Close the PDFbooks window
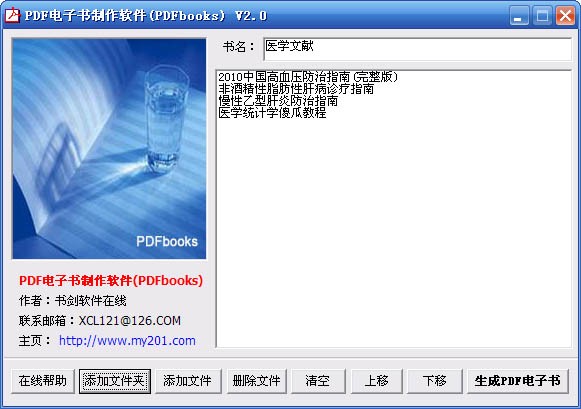Image resolution: width=581 pixels, height=409 pixels. 565,16
